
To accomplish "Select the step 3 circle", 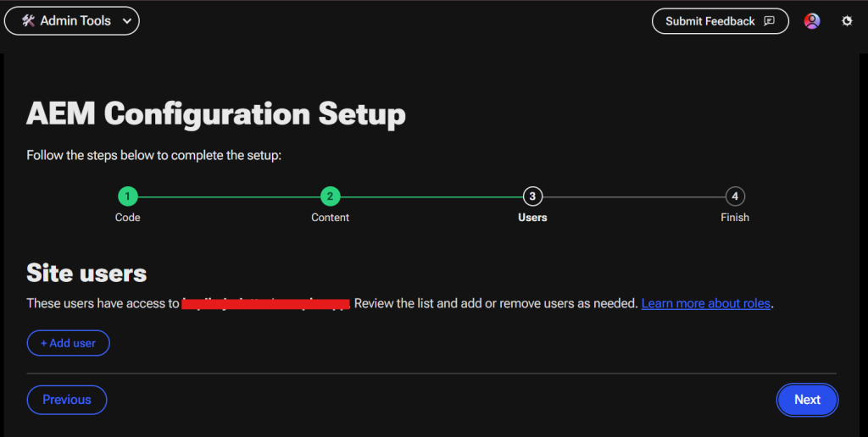I will 532,196.
